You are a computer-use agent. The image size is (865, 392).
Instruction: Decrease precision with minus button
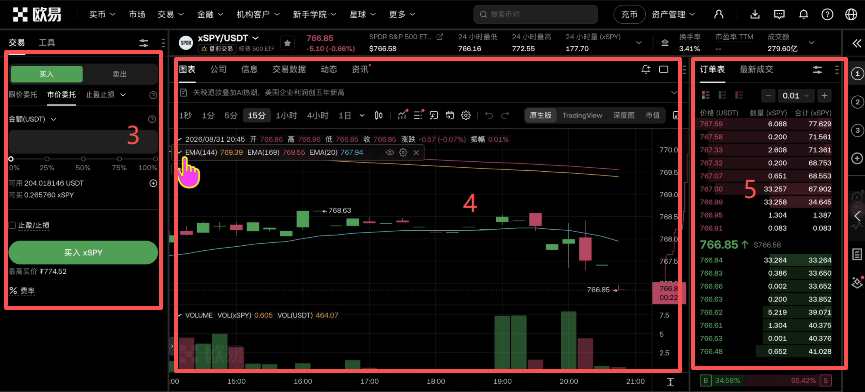click(768, 95)
